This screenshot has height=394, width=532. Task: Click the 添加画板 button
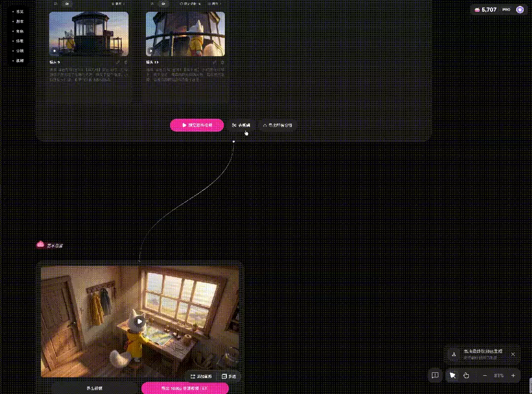201,376
